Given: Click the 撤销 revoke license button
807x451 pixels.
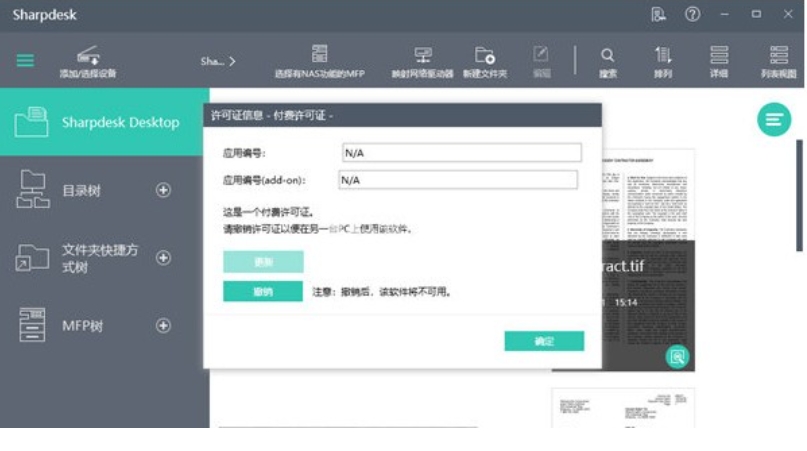Looking at the screenshot, I should pyautogui.click(x=263, y=291).
